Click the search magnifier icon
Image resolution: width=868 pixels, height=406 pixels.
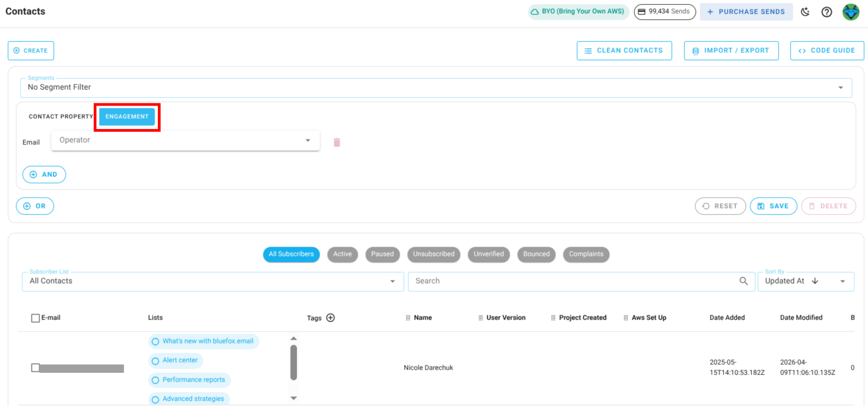pos(743,281)
